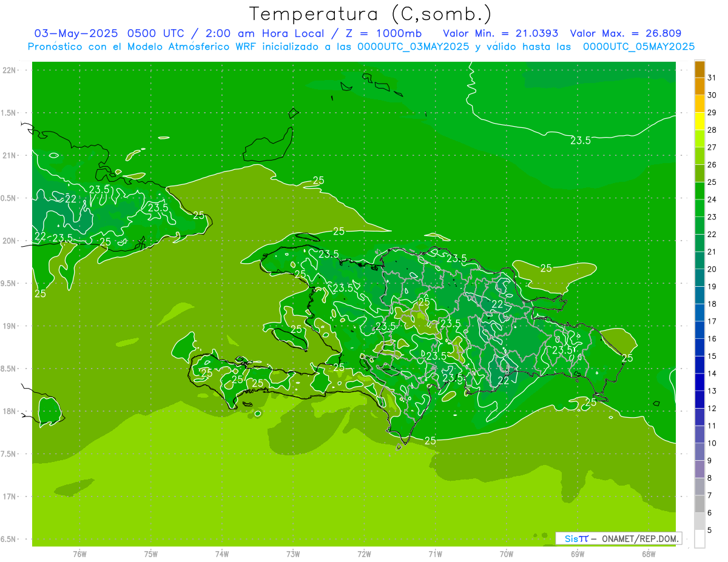Pick the yellow legend swatch between 28 and 29
Viewport: 728px width, 562px height.
point(699,121)
